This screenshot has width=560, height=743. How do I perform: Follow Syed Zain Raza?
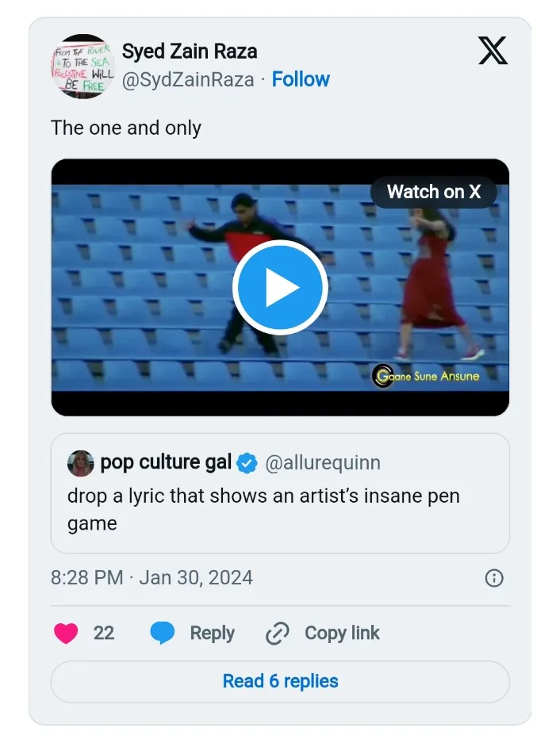(301, 79)
